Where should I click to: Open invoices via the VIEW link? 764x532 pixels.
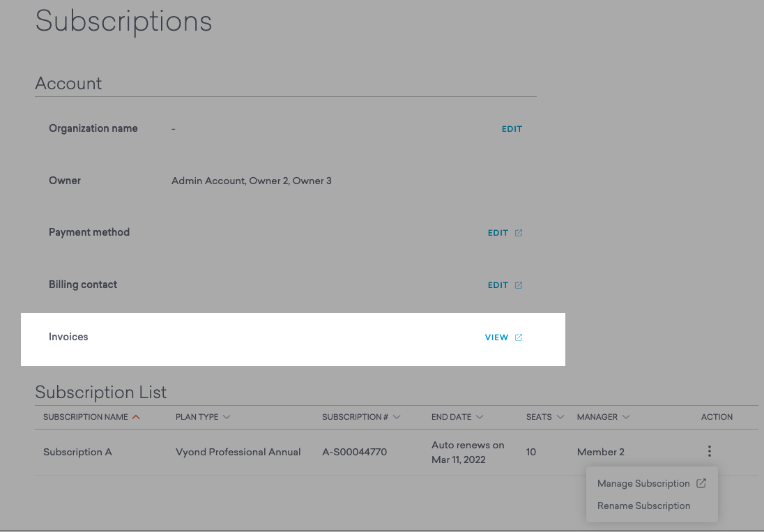(496, 337)
